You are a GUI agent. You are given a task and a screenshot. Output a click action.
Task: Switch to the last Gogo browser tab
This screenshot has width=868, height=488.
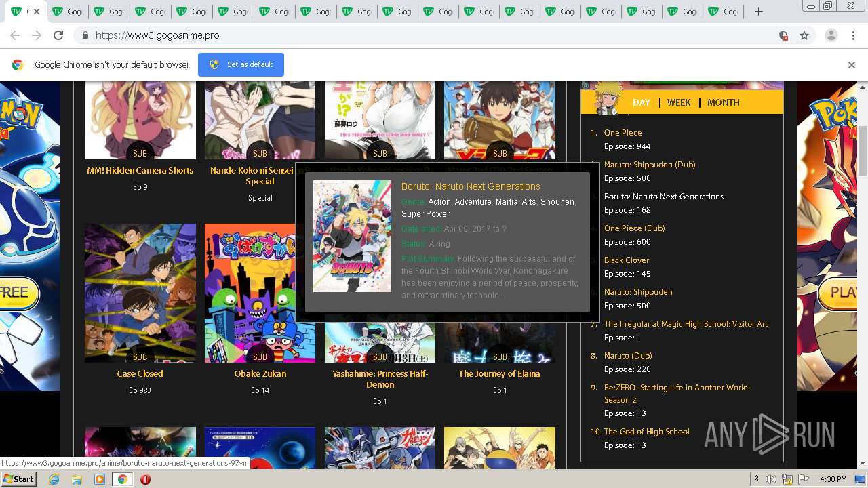[x=722, y=12]
